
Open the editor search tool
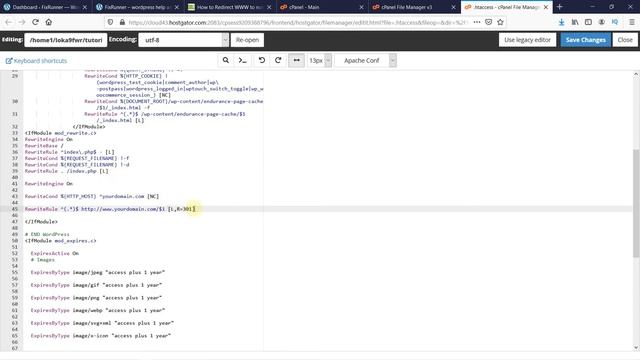pos(225,60)
